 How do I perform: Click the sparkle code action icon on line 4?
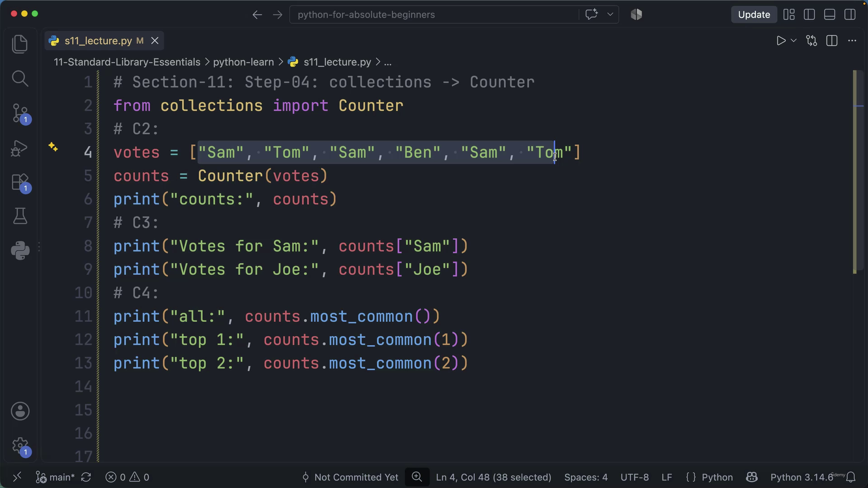53,147
